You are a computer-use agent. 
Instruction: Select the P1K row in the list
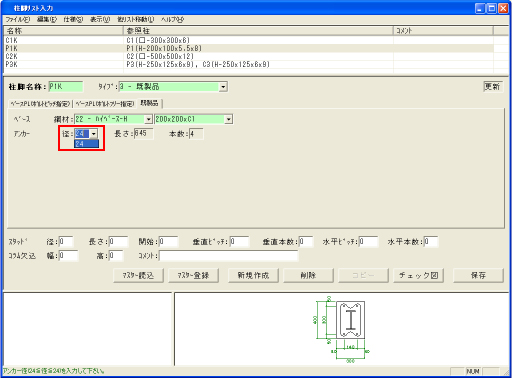[248, 48]
